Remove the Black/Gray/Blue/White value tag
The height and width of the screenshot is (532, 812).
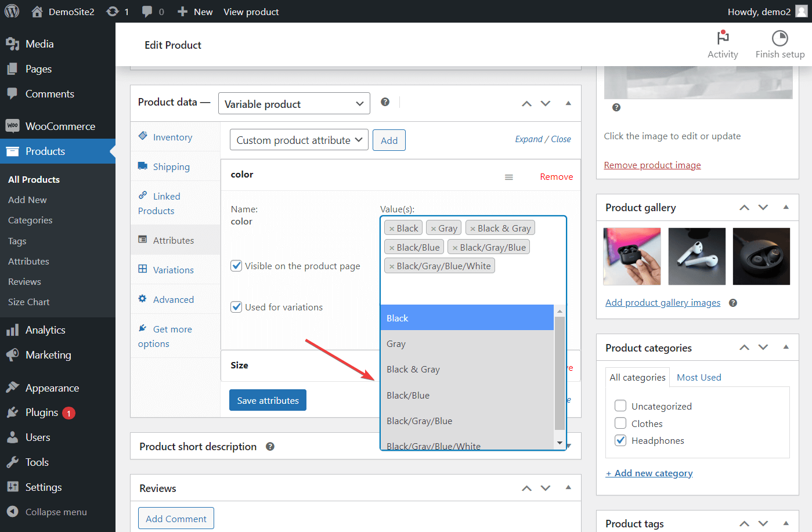[x=392, y=267]
